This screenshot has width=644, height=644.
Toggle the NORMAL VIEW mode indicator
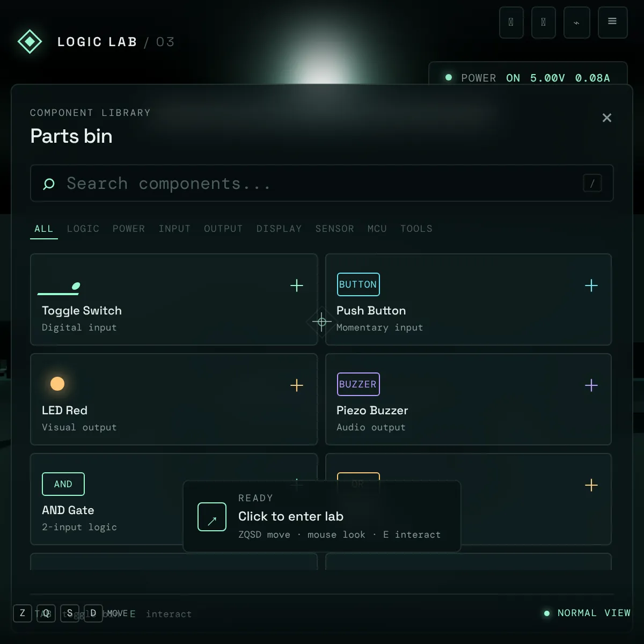coord(587,613)
